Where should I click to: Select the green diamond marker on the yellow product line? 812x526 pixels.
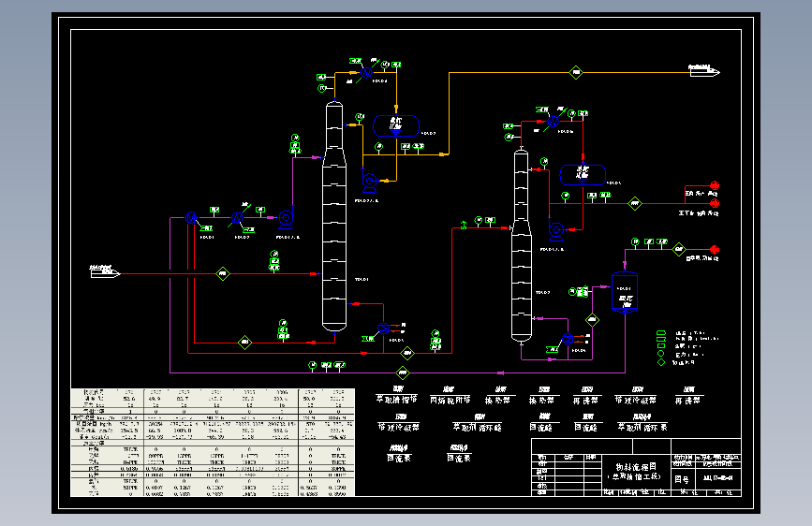(576, 72)
